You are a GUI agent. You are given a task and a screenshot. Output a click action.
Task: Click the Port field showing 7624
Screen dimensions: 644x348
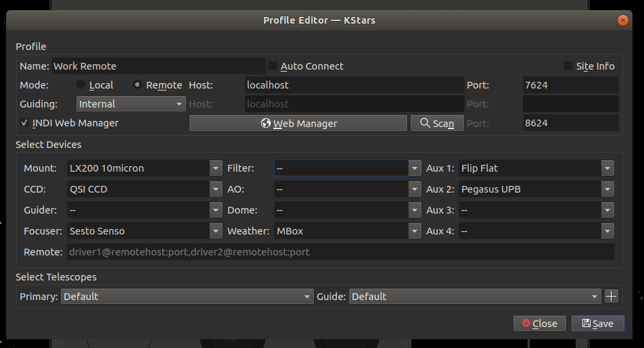coord(571,85)
